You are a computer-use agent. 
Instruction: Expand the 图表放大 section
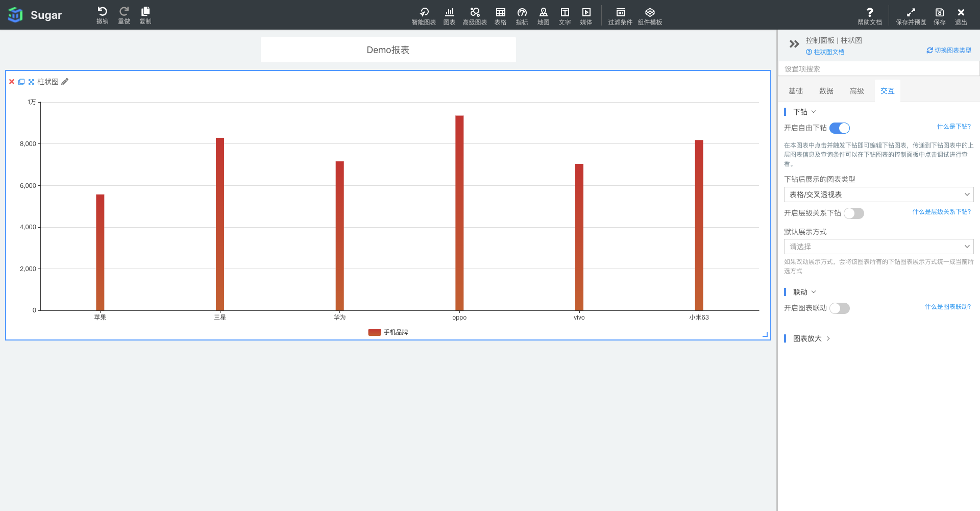pyautogui.click(x=812, y=338)
